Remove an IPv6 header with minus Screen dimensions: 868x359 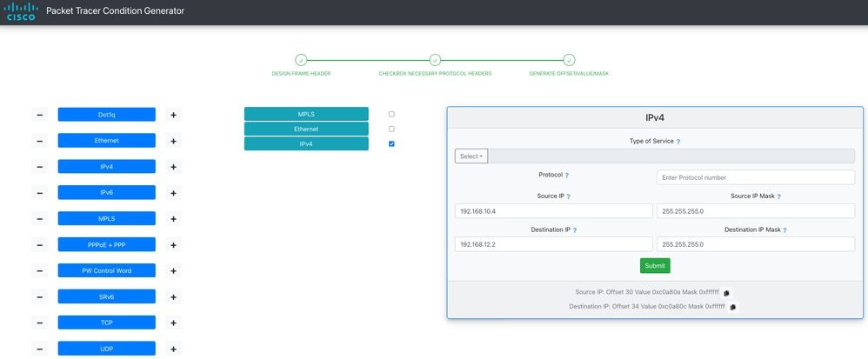40,193
